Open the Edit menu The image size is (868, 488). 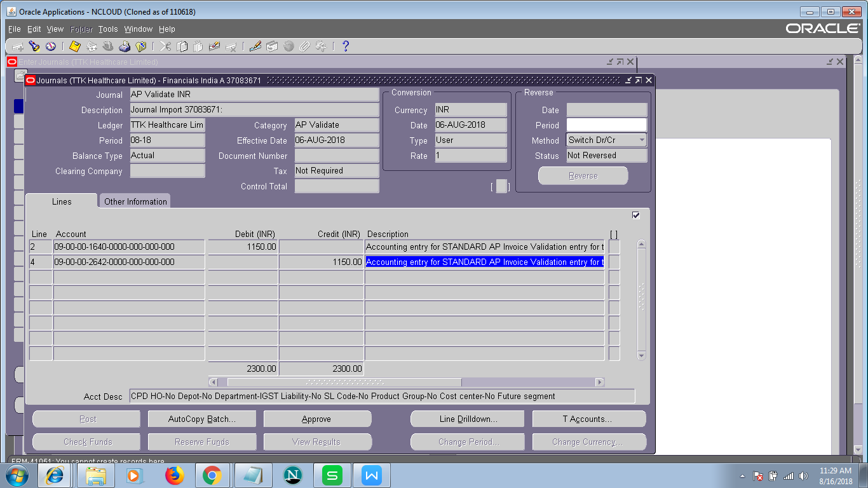[x=34, y=29]
